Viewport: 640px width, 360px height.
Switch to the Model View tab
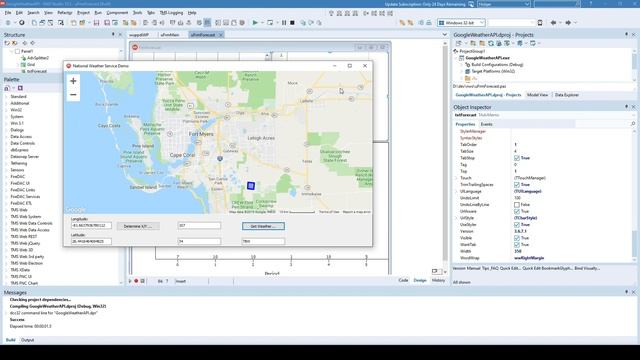[x=537, y=95]
